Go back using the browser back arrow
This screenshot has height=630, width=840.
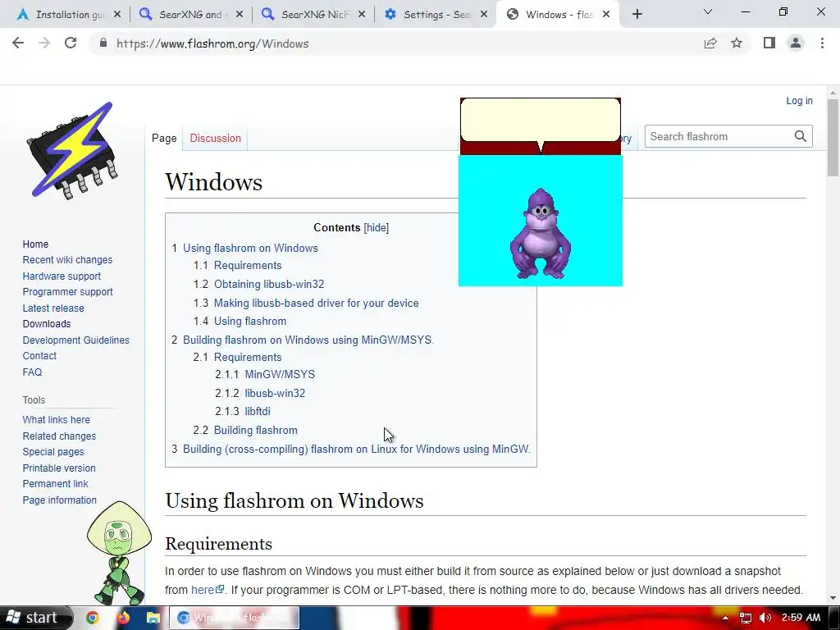pos(18,43)
